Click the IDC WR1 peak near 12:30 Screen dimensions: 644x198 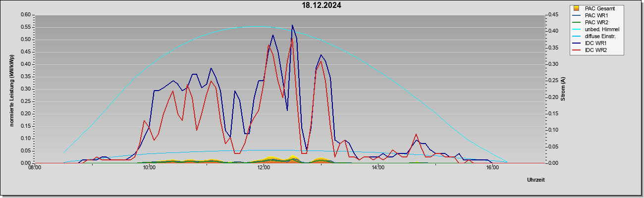click(292, 25)
